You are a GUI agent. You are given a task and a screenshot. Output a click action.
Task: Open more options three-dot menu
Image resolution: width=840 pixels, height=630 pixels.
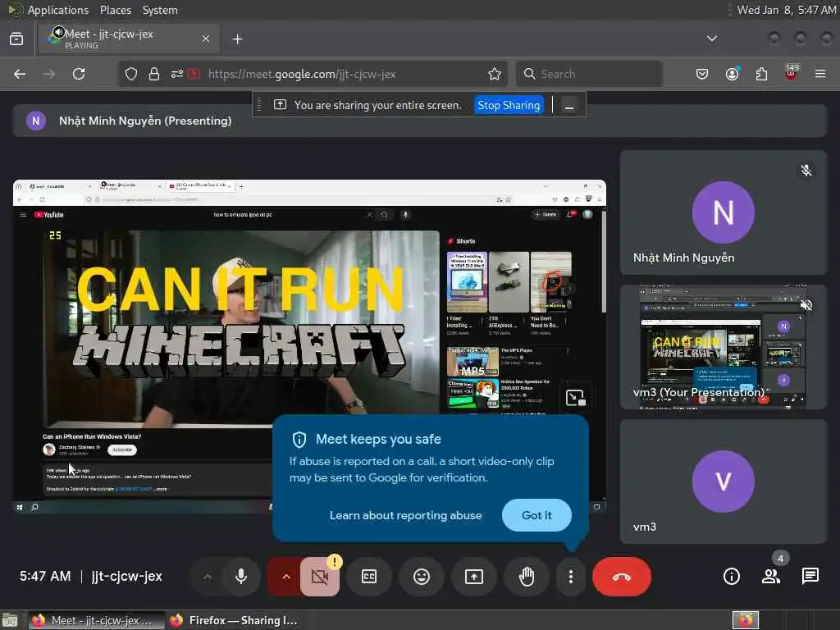pyautogui.click(x=571, y=577)
